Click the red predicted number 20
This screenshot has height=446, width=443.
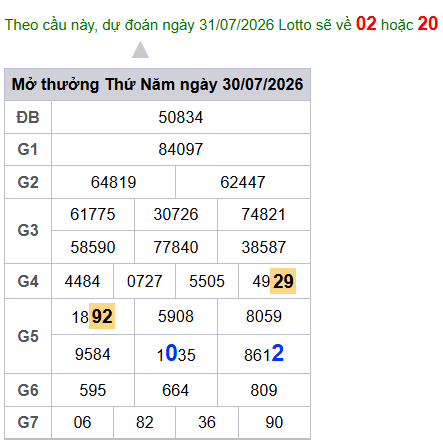(x=428, y=24)
